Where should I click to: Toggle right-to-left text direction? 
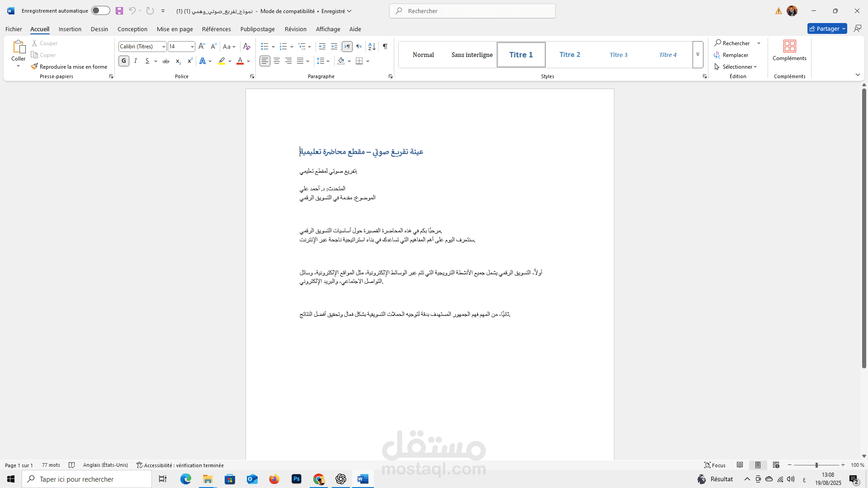click(x=359, y=47)
